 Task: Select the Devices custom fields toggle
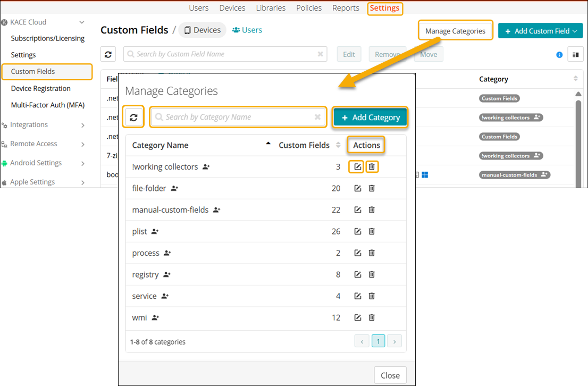tap(202, 30)
